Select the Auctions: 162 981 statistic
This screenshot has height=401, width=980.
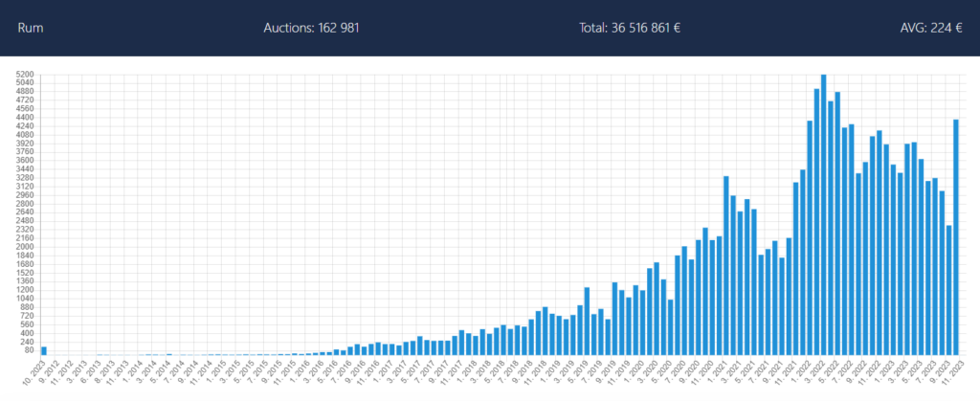tap(311, 28)
